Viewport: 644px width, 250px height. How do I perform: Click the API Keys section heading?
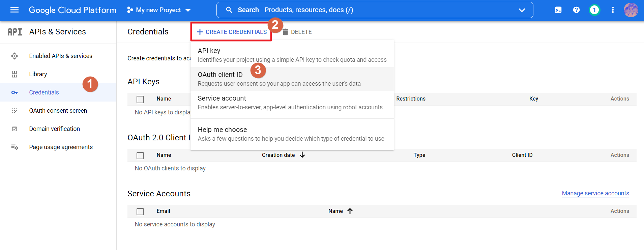point(144,82)
